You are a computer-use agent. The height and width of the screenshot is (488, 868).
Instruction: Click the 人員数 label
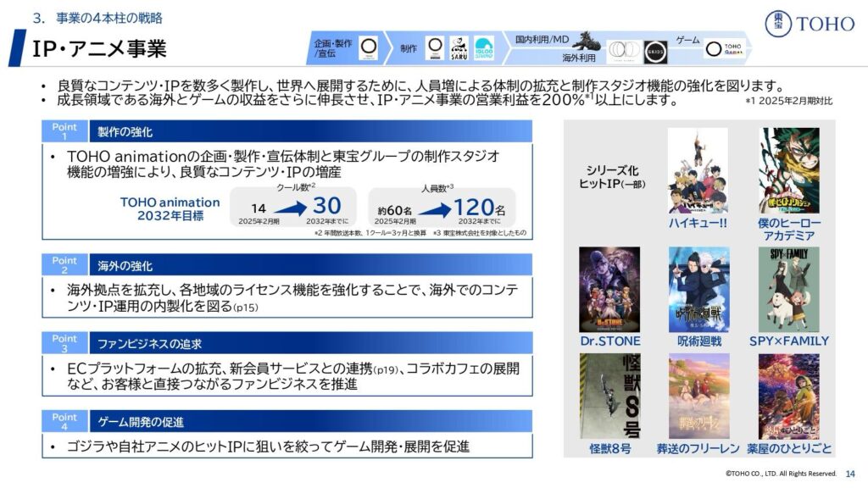point(437,188)
